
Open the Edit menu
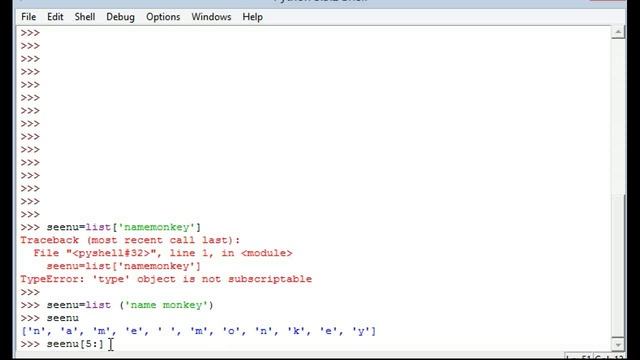55,17
